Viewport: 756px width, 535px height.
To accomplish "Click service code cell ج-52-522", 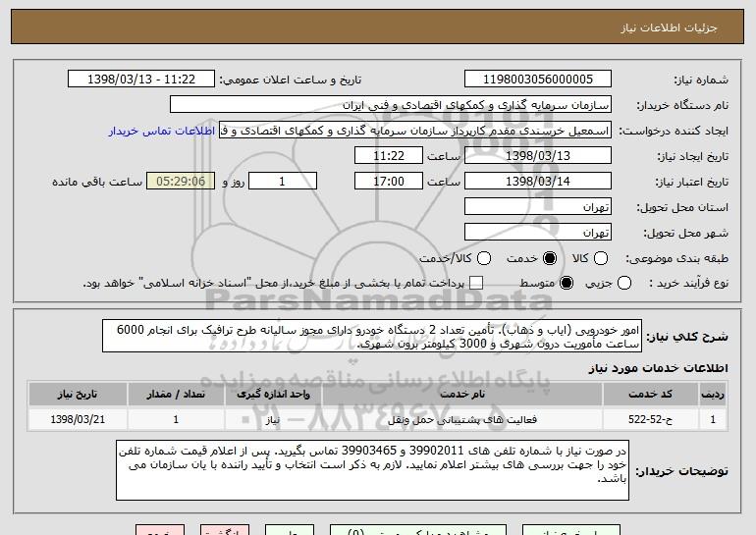I will pos(650,419).
